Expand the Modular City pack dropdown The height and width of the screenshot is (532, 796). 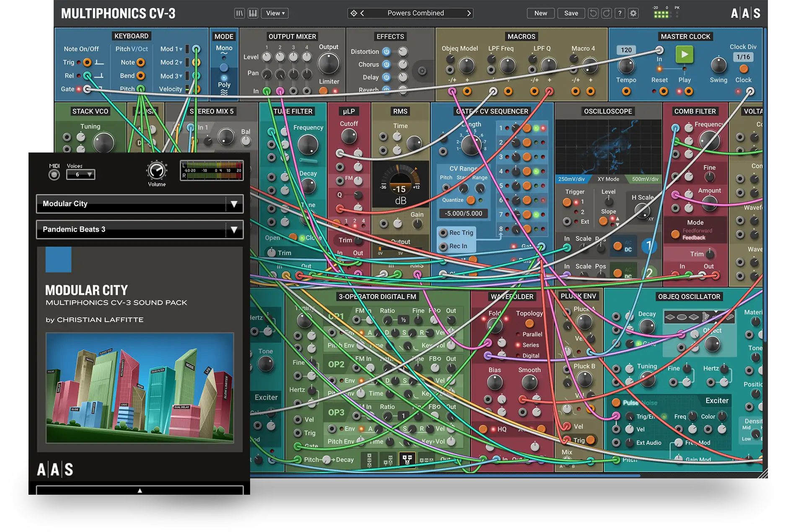(x=234, y=204)
